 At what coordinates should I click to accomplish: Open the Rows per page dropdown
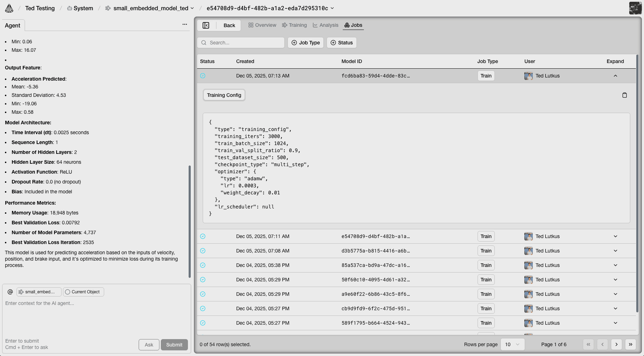tap(512, 344)
